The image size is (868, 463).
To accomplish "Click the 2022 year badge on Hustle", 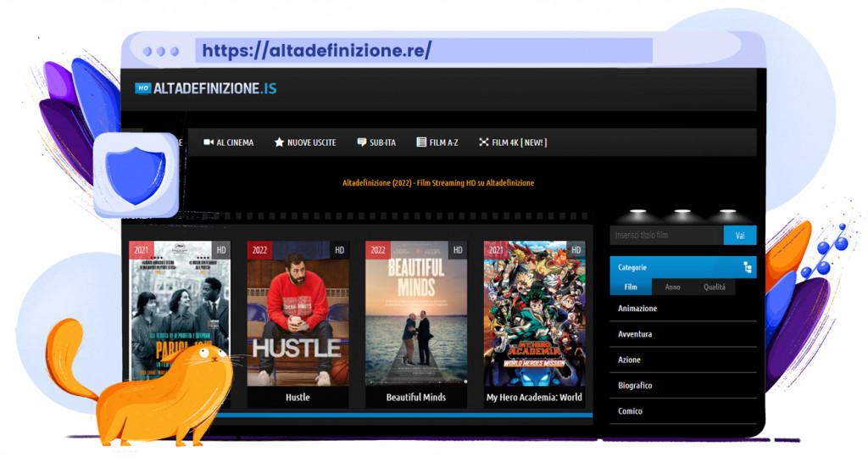I will click(x=259, y=250).
